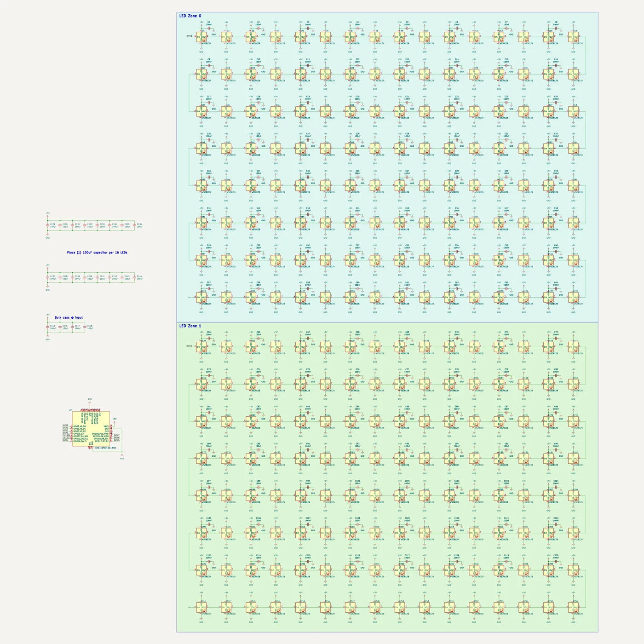Viewport: 644px width, 644px height.
Task: Click the U7 reference designator
Action: pos(70,410)
